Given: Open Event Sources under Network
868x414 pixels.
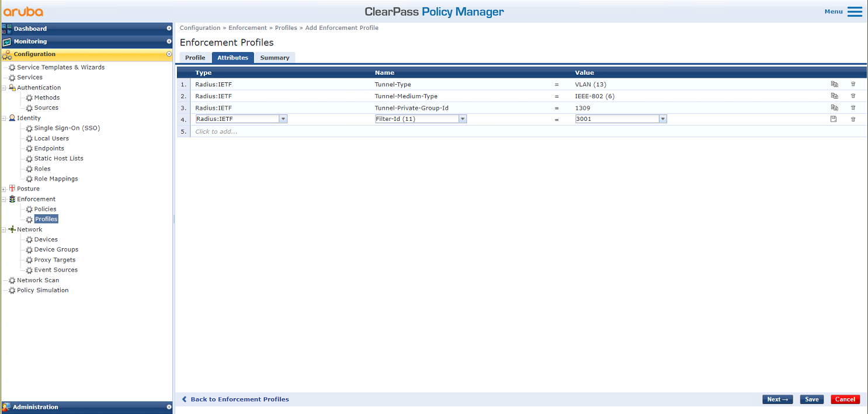Looking at the screenshot, I should (56, 270).
